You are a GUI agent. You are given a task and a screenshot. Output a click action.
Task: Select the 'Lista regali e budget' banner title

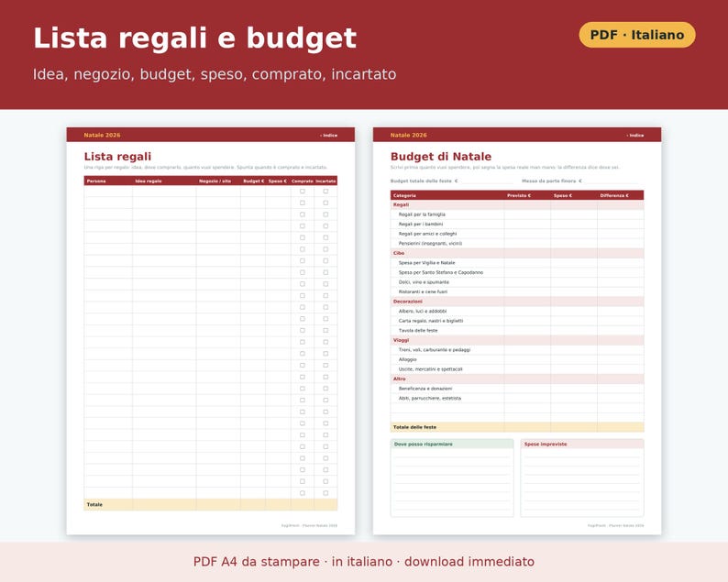[x=195, y=38]
